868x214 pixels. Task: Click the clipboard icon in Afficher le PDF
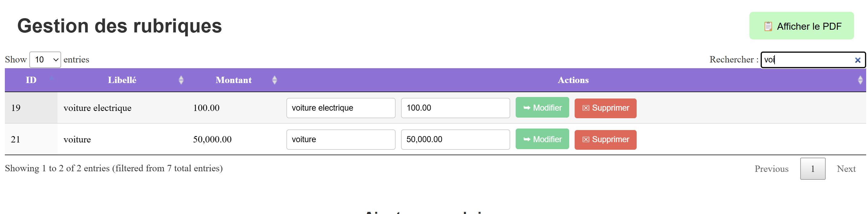point(768,26)
